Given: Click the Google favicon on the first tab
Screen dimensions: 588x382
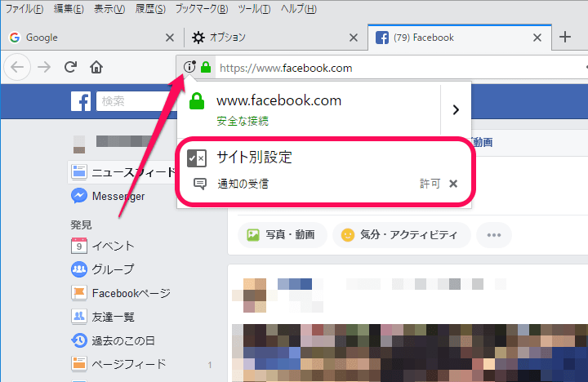Looking at the screenshot, I should click(15, 38).
